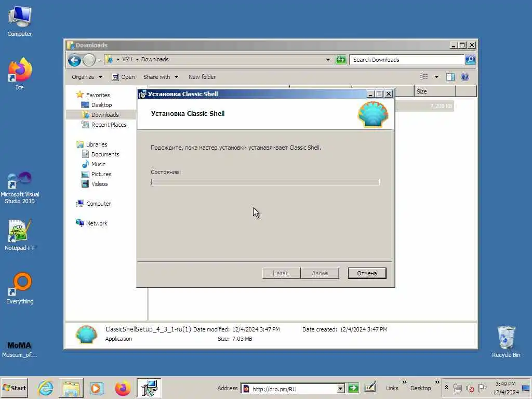Expand the Links toolbar chevron
This screenshot has height=399, width=532.
[x=404, y=382]
